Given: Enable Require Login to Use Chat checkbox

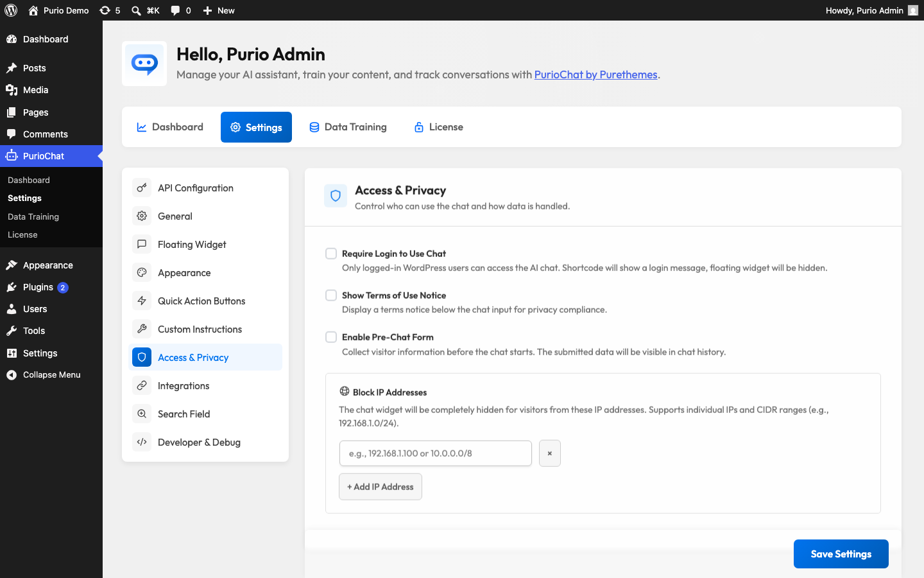Looking at the screenshot, I should [x=331, y=254].
